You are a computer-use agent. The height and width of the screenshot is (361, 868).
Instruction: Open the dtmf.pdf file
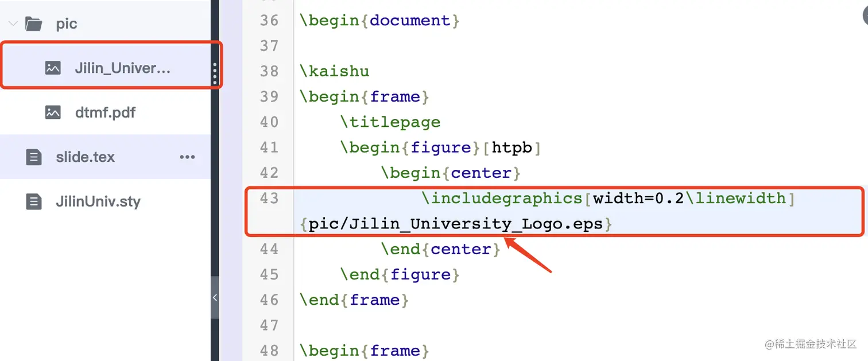coord(106,112)
